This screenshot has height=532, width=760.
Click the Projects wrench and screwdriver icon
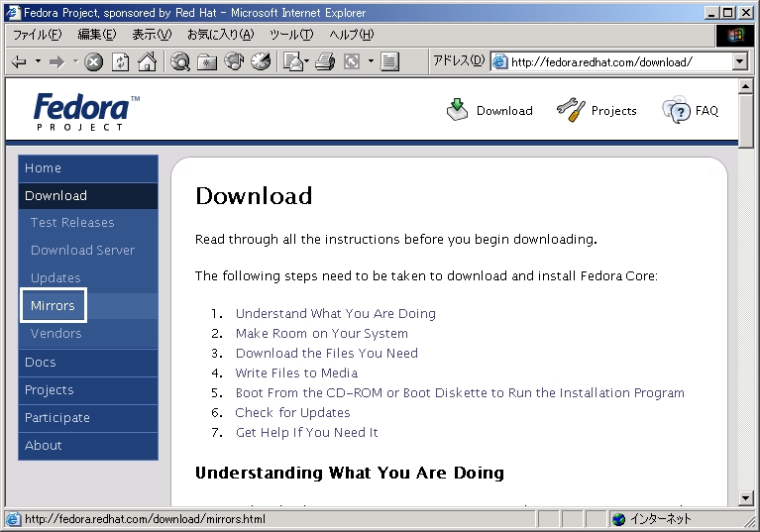[x=571, y=110]
